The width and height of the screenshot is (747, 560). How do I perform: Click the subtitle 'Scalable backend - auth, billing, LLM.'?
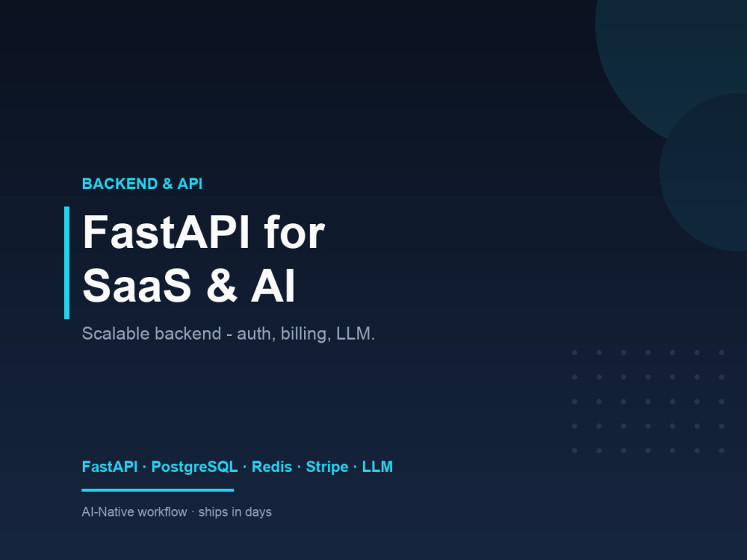click(228, 334)
